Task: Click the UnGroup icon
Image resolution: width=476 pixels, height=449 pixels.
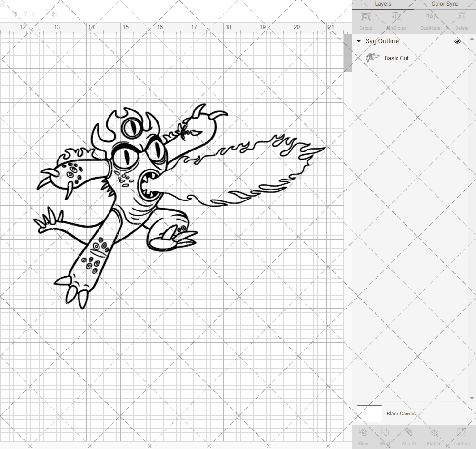Action: point(396,16)
